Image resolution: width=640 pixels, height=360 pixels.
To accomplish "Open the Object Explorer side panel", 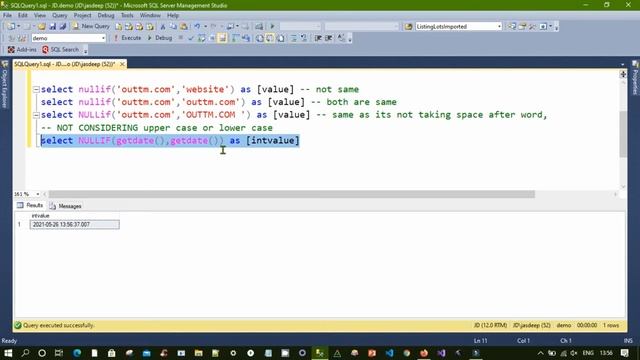I will pyautogui.click(x=4, y=84).
